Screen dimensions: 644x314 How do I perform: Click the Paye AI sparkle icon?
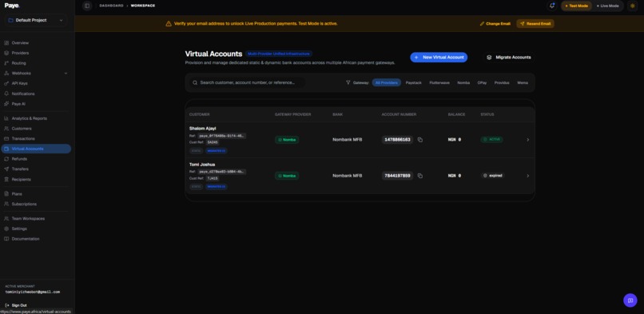(x=6, y=104)
